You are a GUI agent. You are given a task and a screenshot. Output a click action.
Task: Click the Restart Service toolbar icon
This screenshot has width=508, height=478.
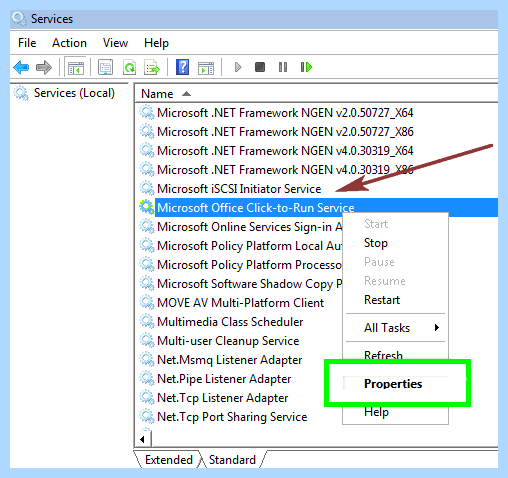click(x=306, y=67)
